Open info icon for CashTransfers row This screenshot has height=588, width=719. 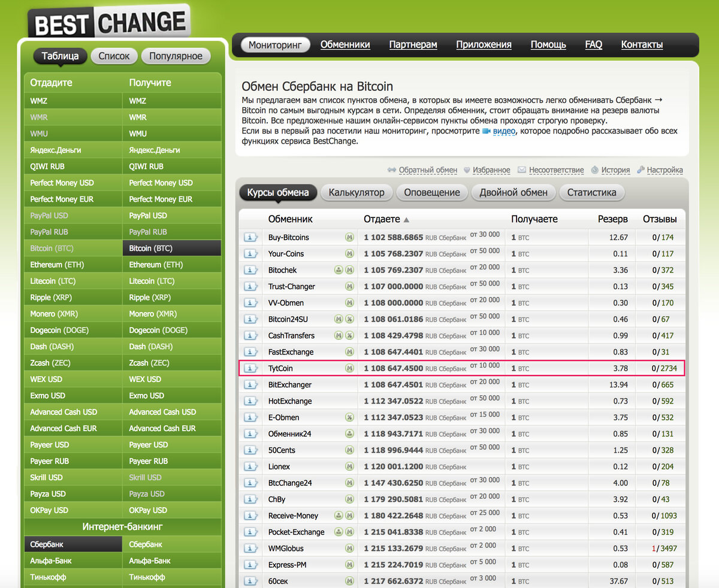(x=250, y=336)
